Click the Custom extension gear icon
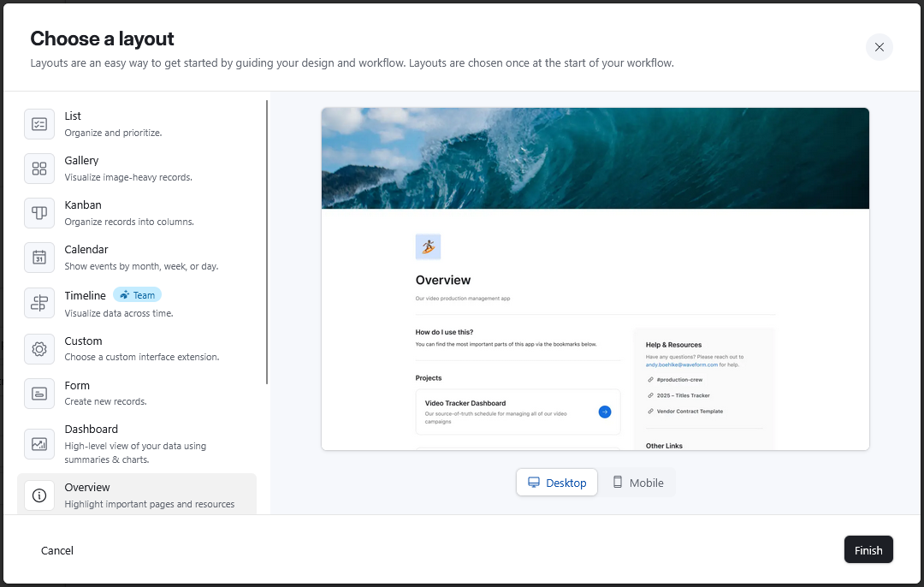Screen dimensions: 924x587 coord(39,349)
